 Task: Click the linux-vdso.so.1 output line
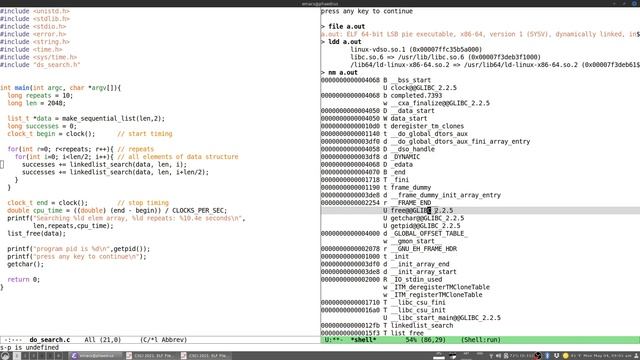click(416, 49)
